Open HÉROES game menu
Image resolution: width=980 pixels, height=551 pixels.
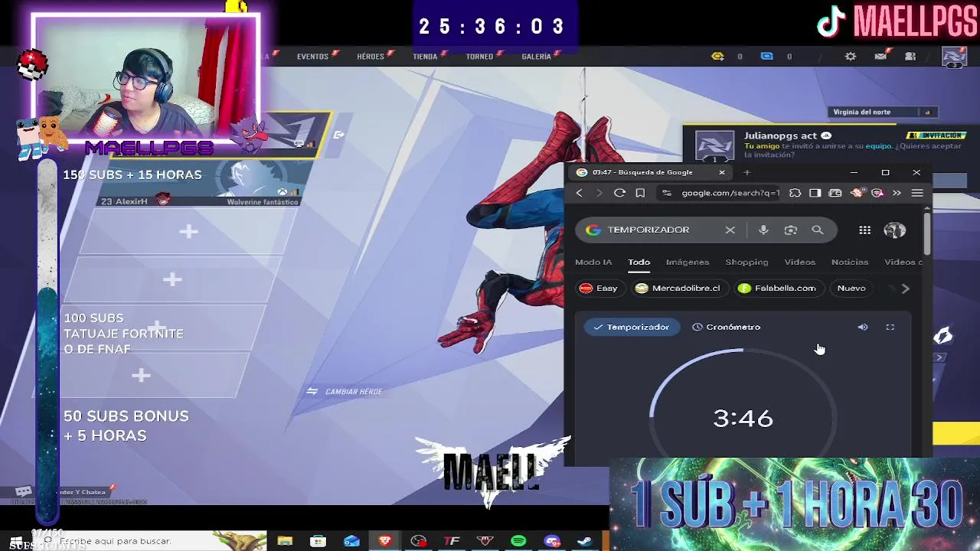371,56
